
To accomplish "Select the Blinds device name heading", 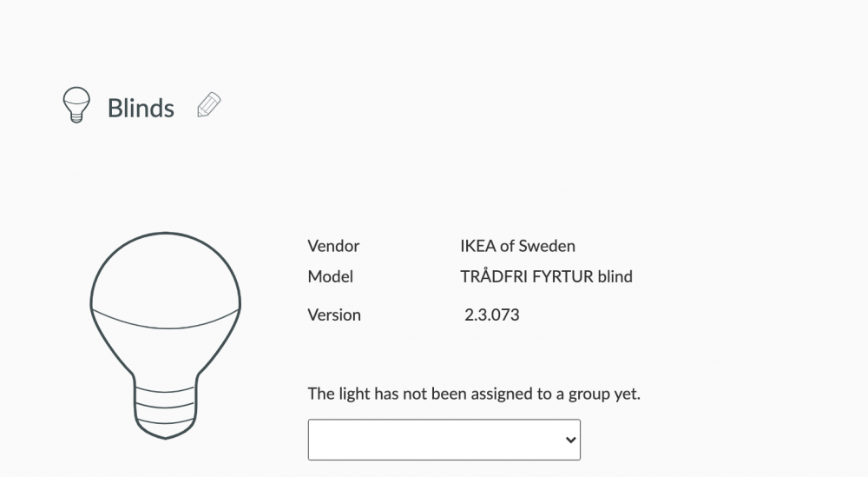I will (141, 109).
